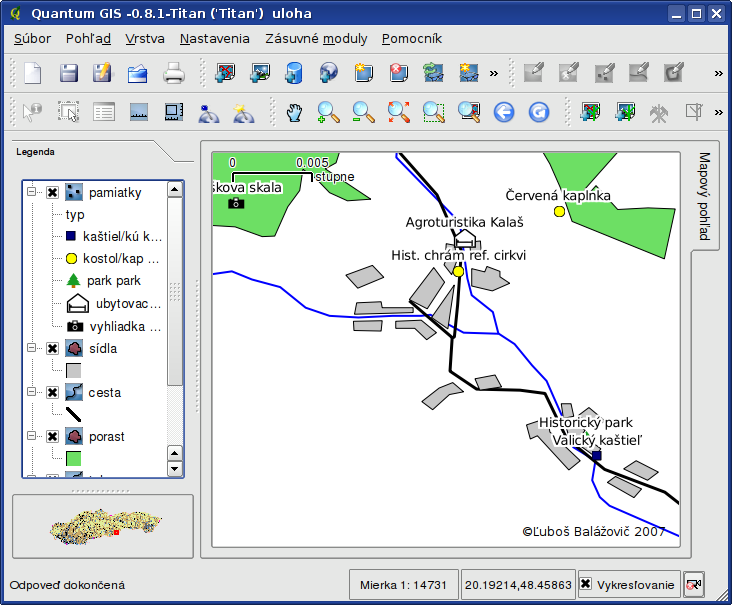Viewport: 732px width, 605px height.
Task: Select the Pan map hand tool
Action: 293,112
